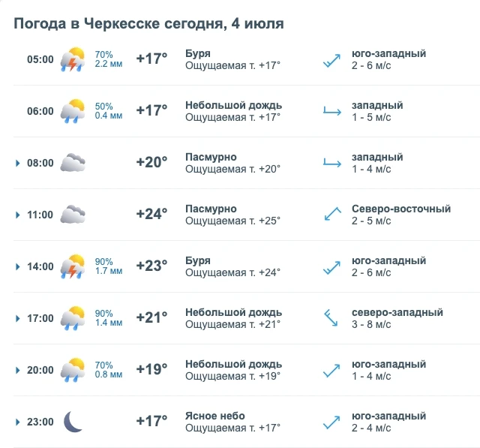480x448 pixels.
Task: Click the overcast cloud icon at 08:00
Action: coord(73,163)
